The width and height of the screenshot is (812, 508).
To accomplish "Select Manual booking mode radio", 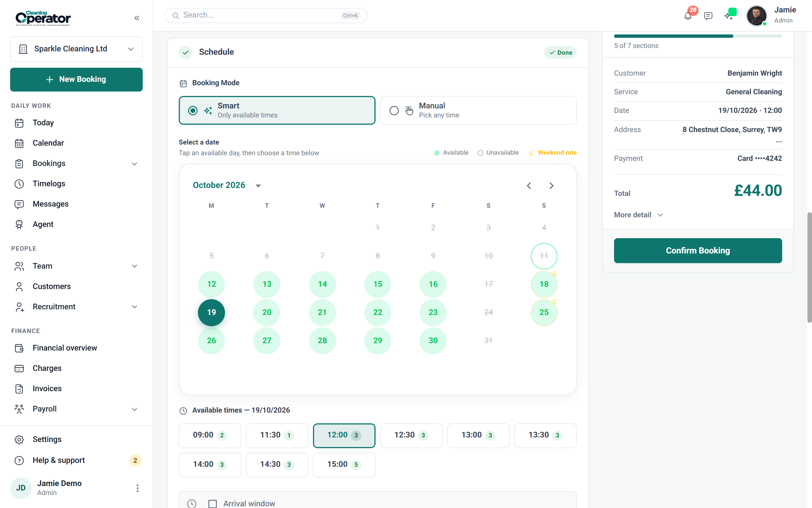I will 394,111.
